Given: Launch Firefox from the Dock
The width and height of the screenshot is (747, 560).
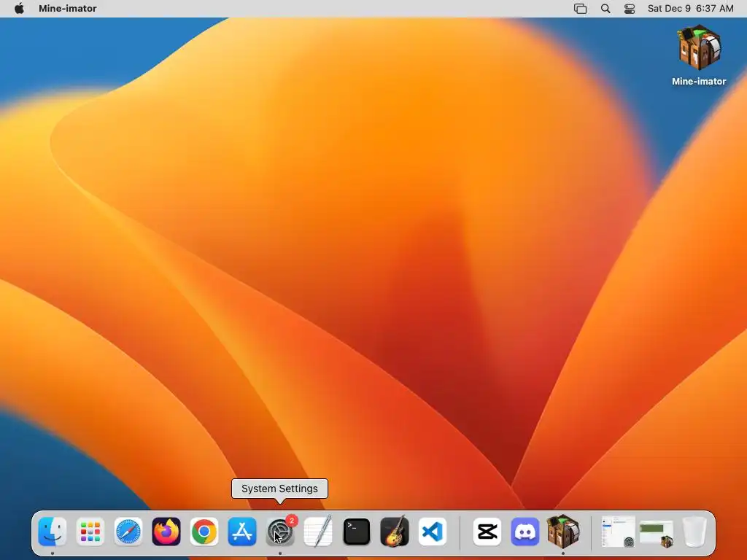Looking at the screenshot, I should pyautogui.click(x=166, y=532).
